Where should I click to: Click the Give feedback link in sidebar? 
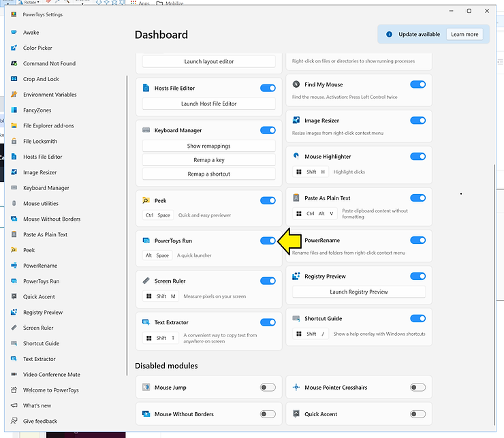pyautogui.click(x=40, y=422)
